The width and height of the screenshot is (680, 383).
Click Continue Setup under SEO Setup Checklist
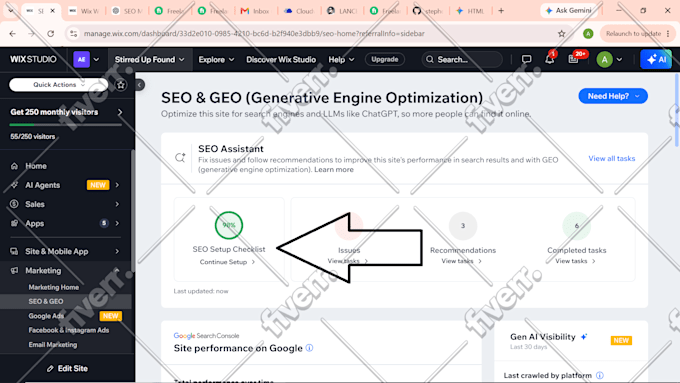click(227, 262)
